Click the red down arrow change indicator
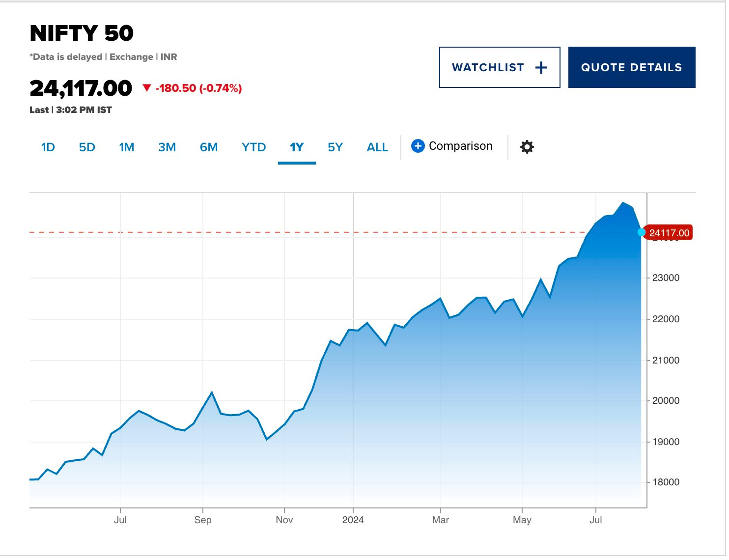729x560 pixels. click(x=146, y=88)
